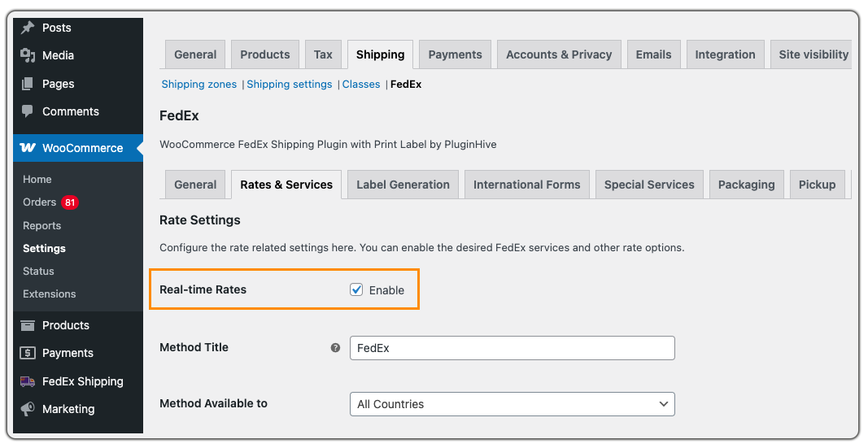Click the Method Title help tooltip icon
The image size is (868, 448).
[335, 348]
